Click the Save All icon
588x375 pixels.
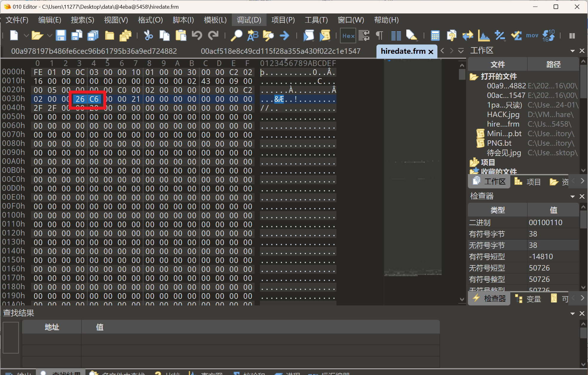point(93,36)
